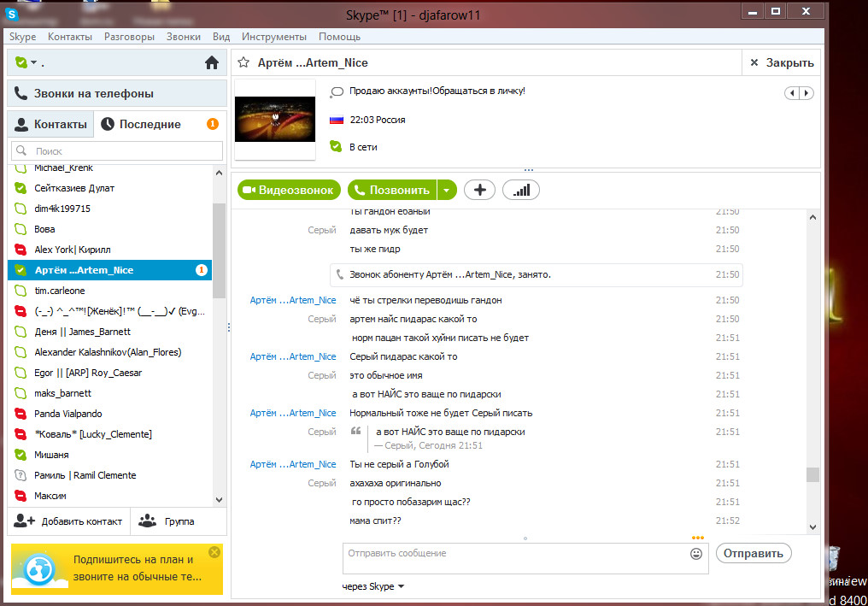
Task: Open call quality signal bars info
Action: pyautogui.click(x=521, y=190)
